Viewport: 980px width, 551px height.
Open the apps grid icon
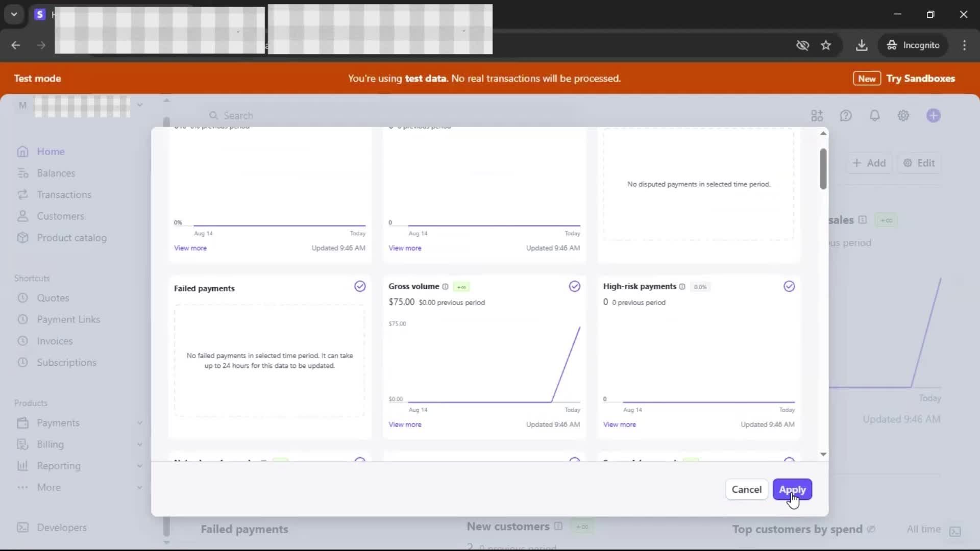coord(817,116)
